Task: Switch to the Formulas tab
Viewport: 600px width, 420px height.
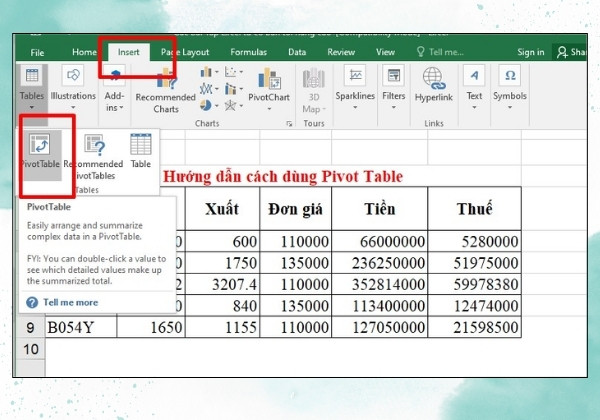Action: [248, 52]
